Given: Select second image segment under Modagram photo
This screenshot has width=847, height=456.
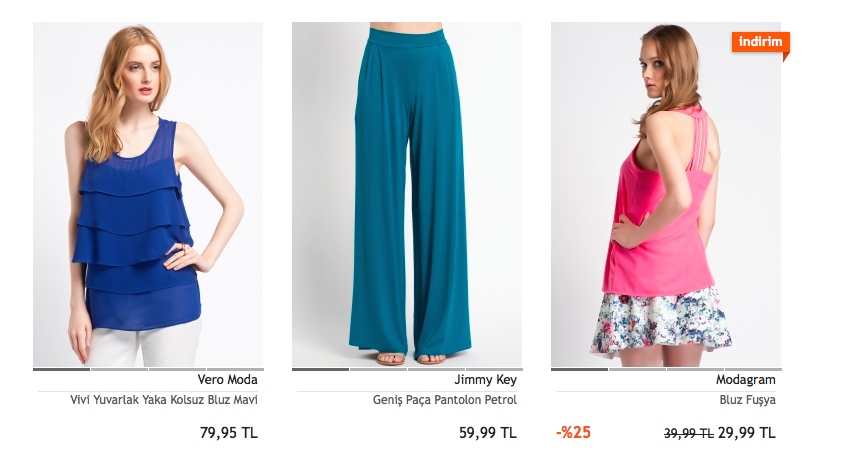Looking at the screenshot, I should click(637, 370).
